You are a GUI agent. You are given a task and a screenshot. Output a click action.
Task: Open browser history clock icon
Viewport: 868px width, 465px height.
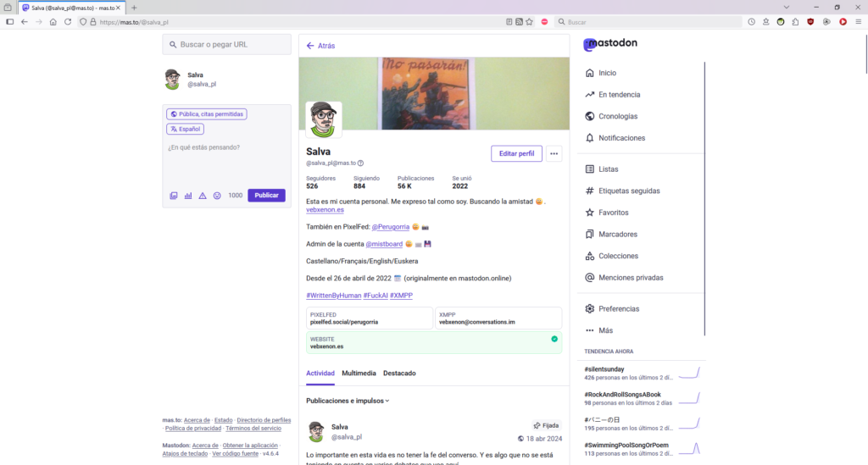click(x=751, y=22)
